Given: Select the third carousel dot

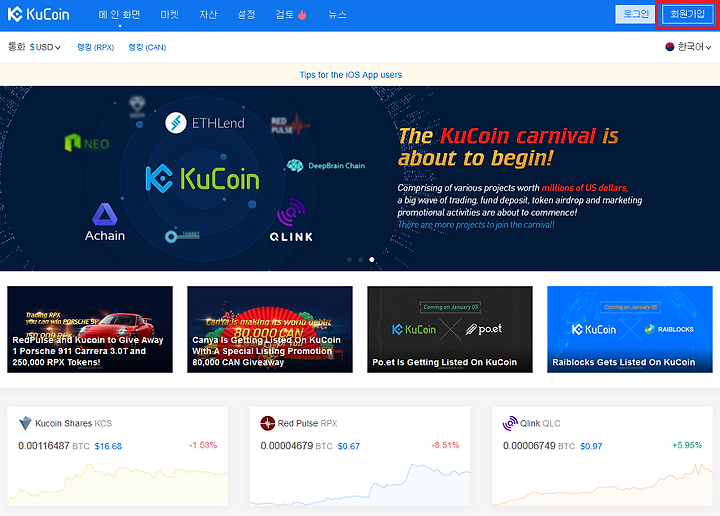Looking at the screenshot, I should coord(371,260).
